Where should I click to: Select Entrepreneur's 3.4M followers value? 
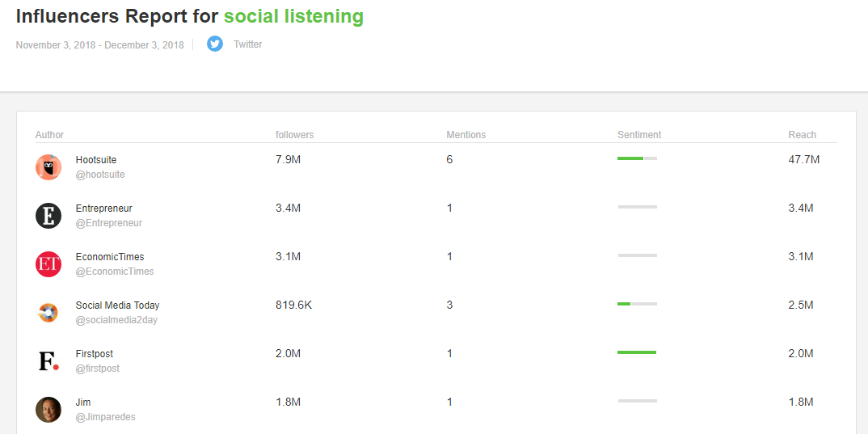click(288, 209)
